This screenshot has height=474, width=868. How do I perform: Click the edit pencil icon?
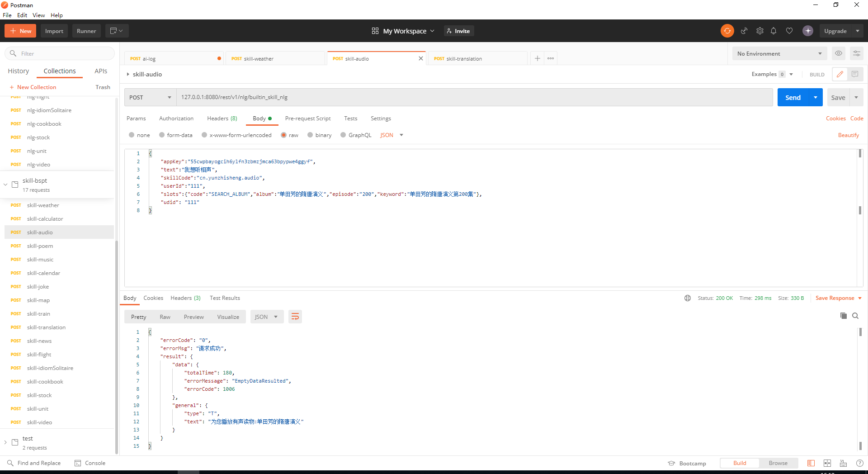(840, 74)
